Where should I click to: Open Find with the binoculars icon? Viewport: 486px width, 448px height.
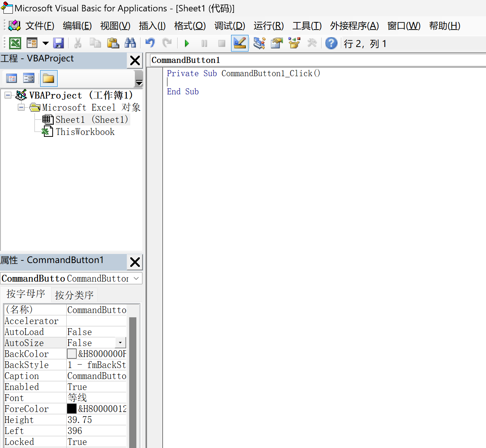coord(130,43)
